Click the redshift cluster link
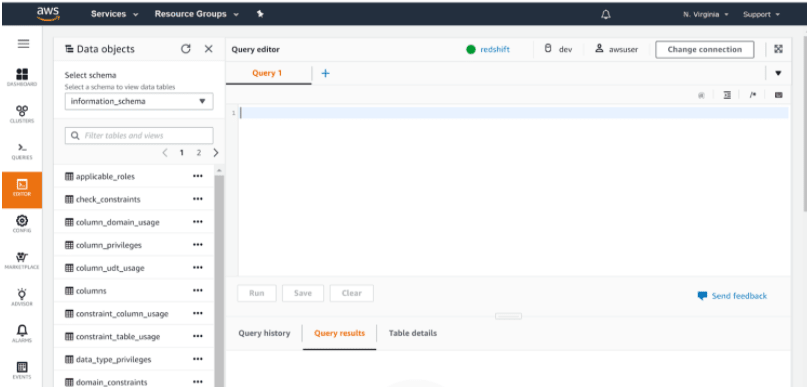 coord(495,49)
